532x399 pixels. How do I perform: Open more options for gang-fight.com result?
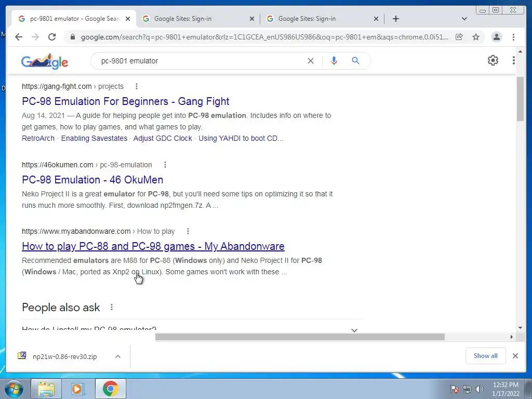coord(137,86)
